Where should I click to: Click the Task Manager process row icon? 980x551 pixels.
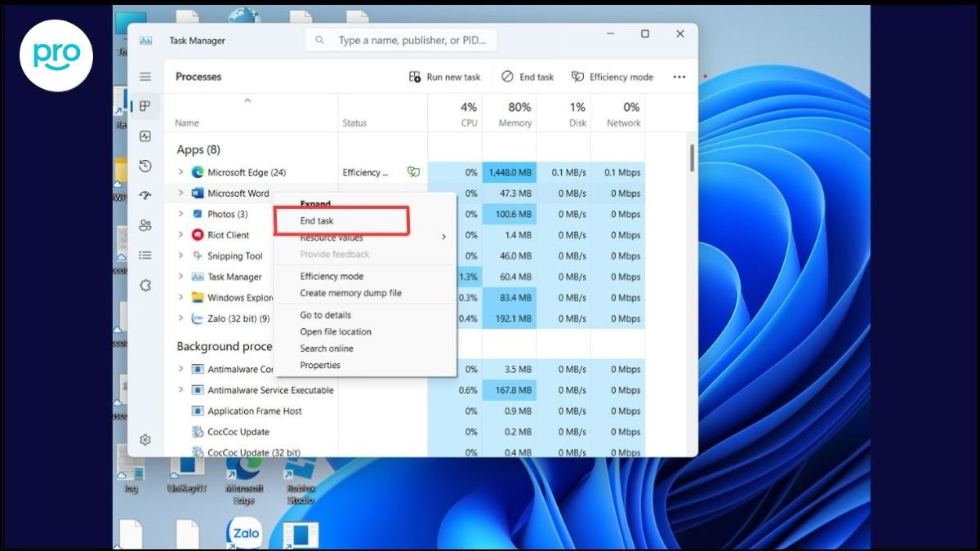pos(197,277)
